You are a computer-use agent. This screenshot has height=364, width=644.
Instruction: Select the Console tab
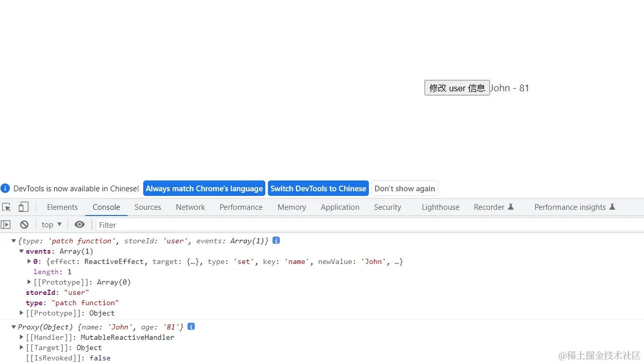coord(106,207)
